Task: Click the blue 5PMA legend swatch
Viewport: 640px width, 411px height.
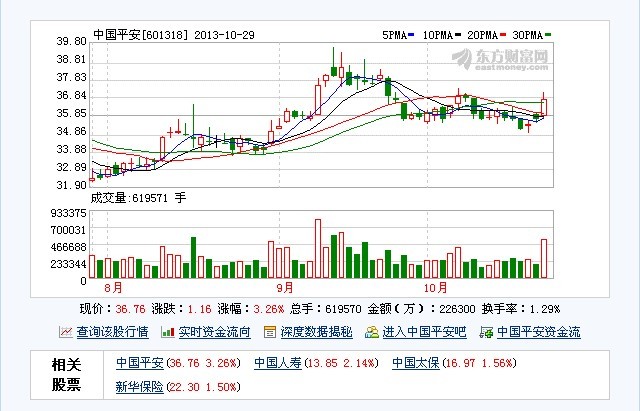Action: pos(411,35)
